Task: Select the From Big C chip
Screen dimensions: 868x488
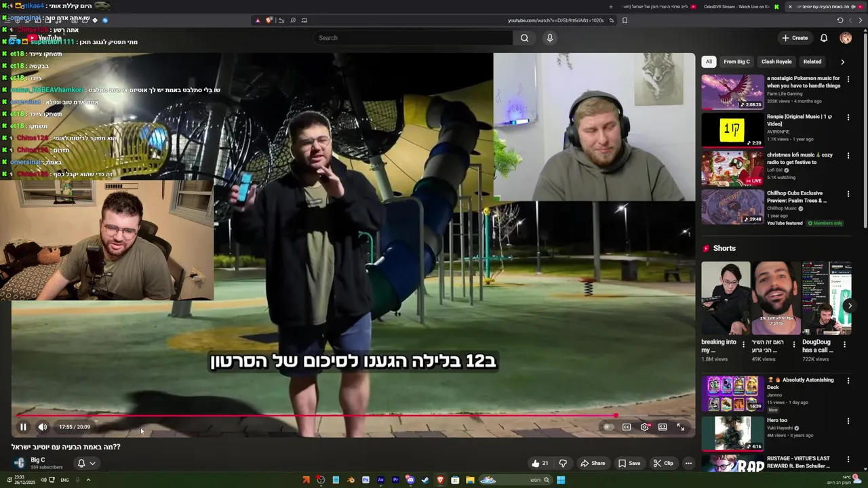Action: [x=736, y=62]
